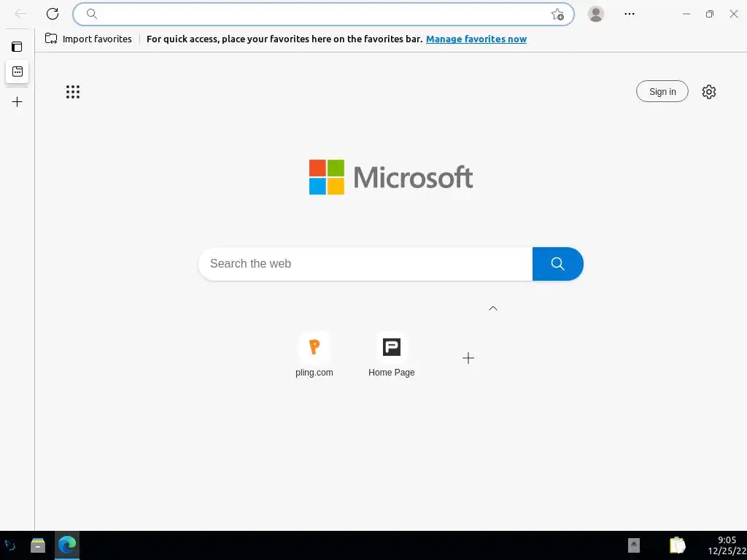747x560 pixels.
Task: Restore down the browser window
Action: coord(710,14)
